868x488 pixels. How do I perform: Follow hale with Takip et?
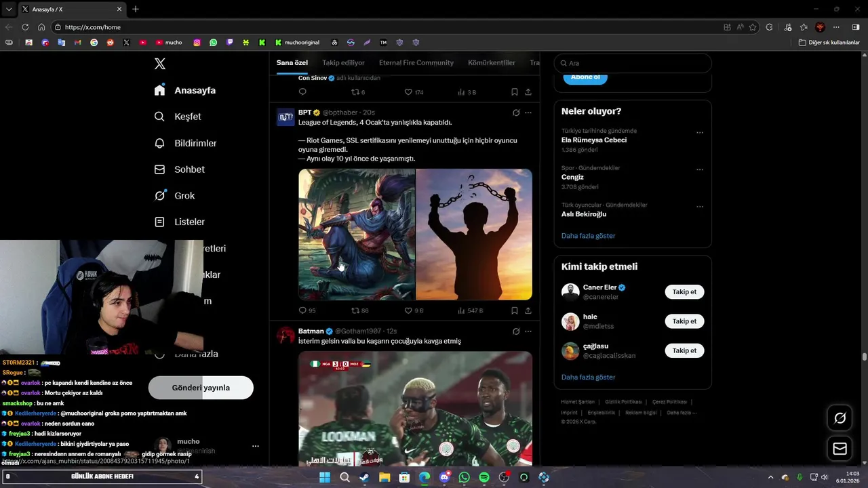coord(684,321)
